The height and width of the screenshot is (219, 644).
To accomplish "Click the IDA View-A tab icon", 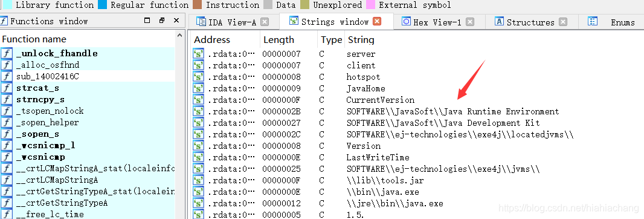I will [201, 22].
